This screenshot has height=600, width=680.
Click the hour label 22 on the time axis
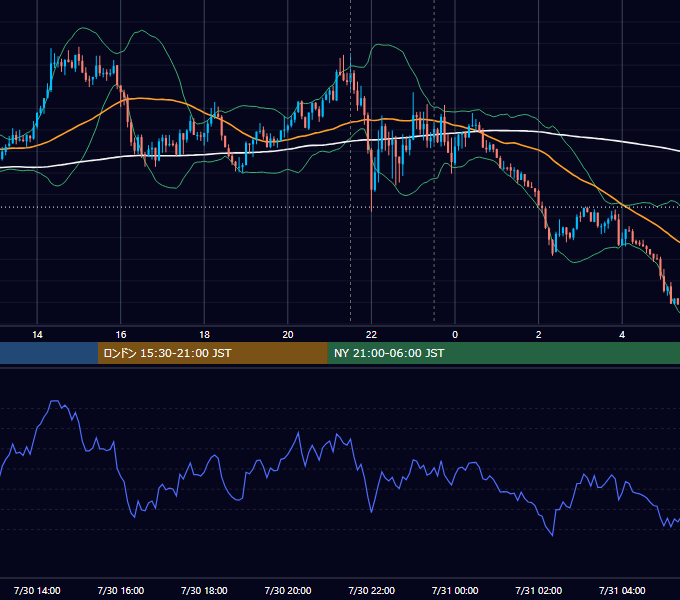point(371,335)
